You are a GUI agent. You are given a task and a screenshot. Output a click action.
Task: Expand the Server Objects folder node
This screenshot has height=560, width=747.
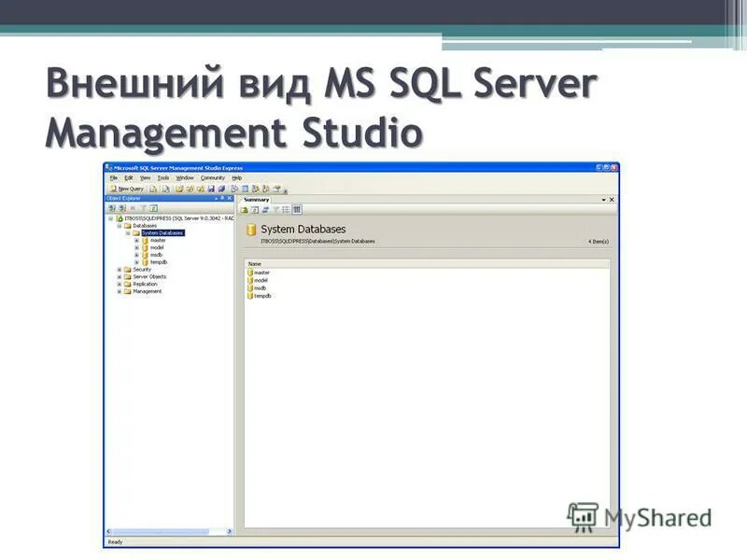[120, 276]
